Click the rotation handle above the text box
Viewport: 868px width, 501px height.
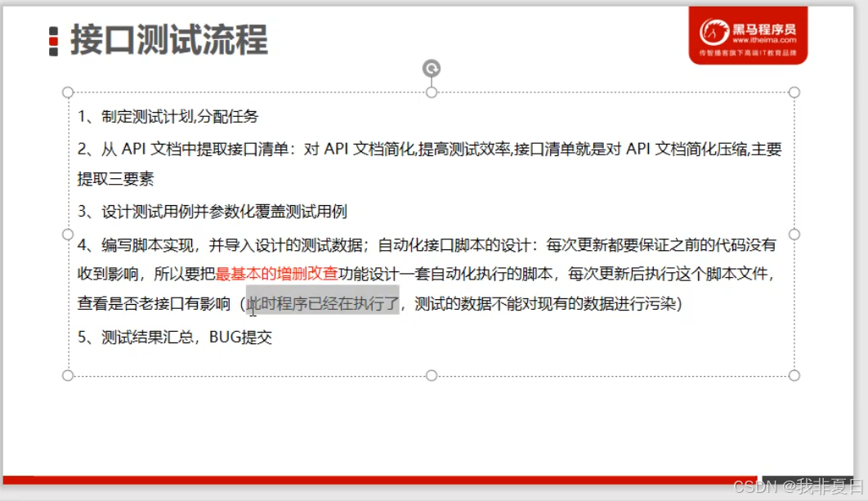(x=432, y=69)
